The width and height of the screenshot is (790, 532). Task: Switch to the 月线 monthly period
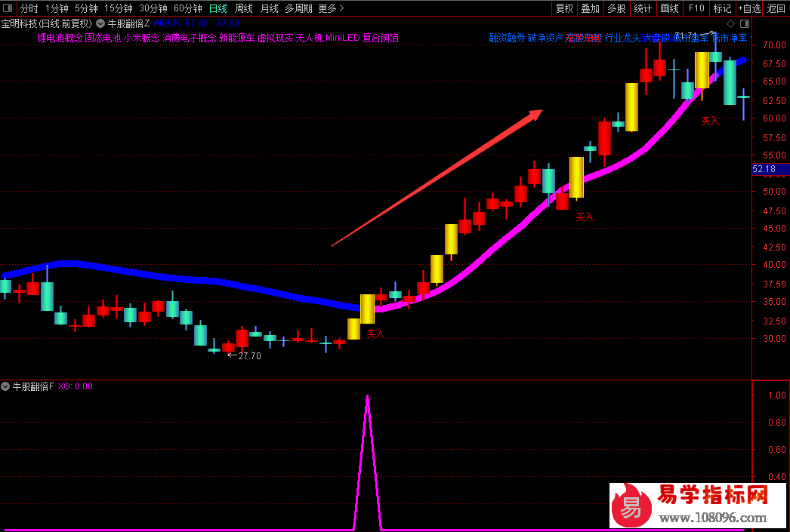click(x=269, y=8)
